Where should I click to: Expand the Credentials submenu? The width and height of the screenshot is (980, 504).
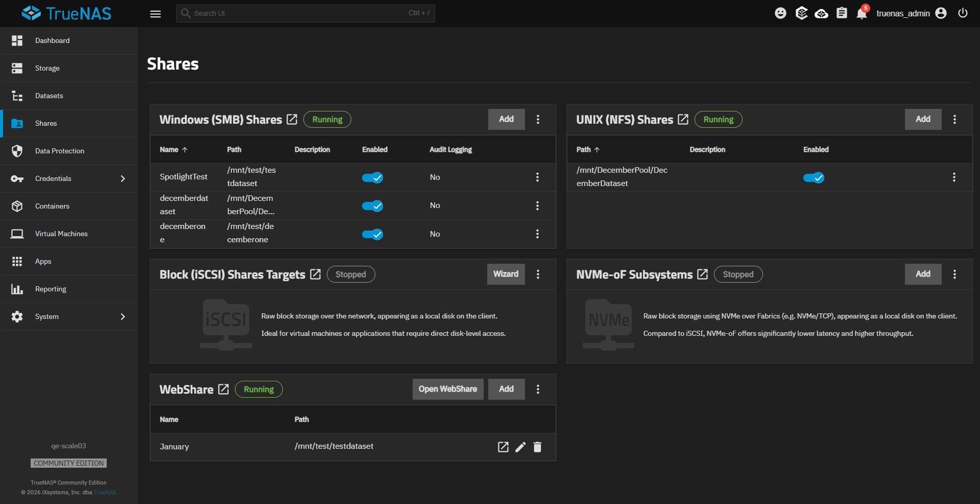69,178
